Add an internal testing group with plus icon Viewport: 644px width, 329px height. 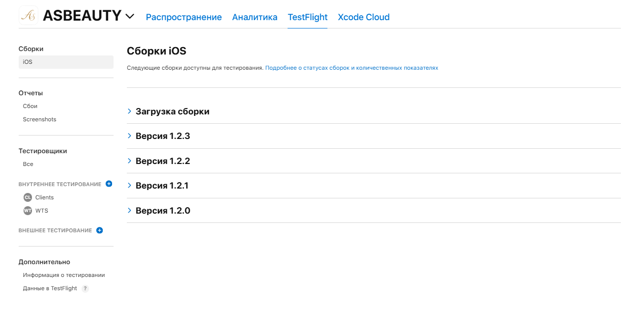[109, 184]
